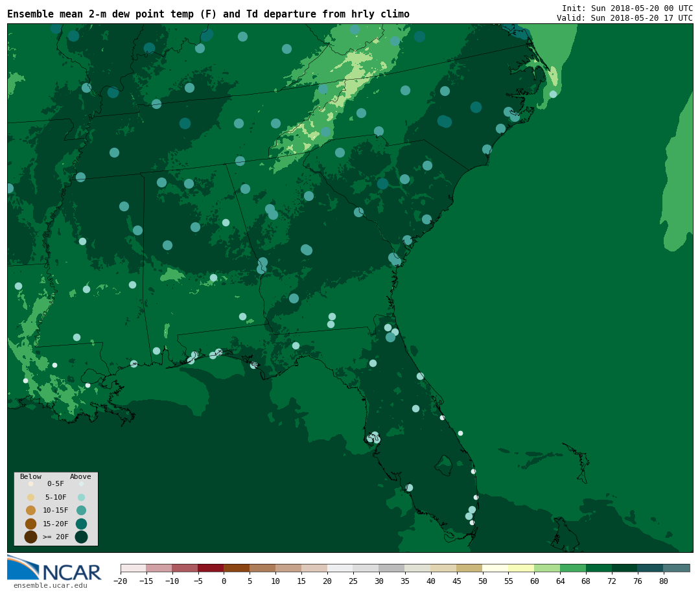Click the light green swatch between color bar 60 and 64
700x593 pixels.
coord(547,568)
